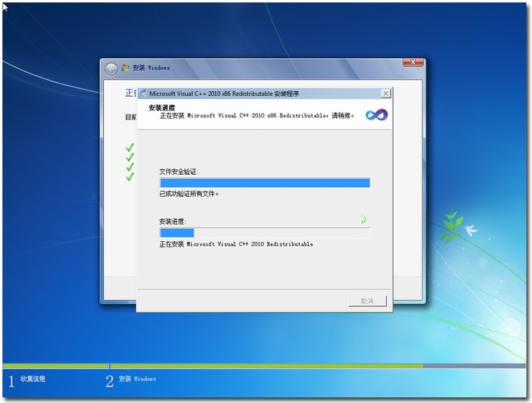Click the '已成功验证所有文件' status text

(189, 193)
